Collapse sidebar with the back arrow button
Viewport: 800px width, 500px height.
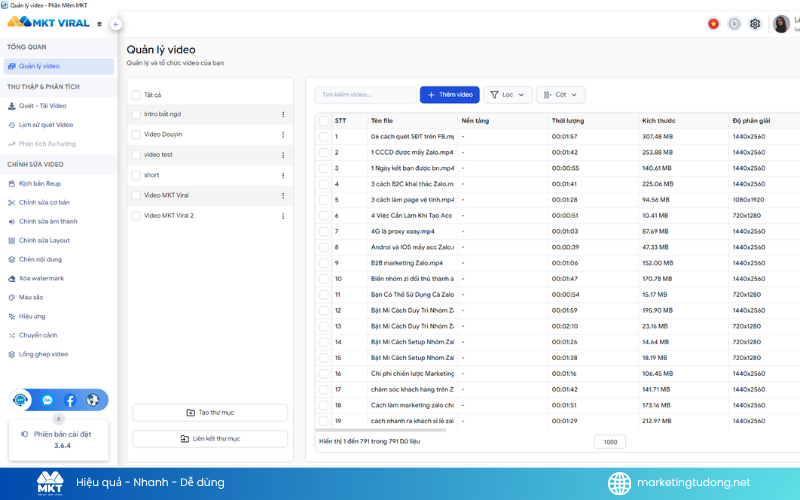[x=116, y=24]
